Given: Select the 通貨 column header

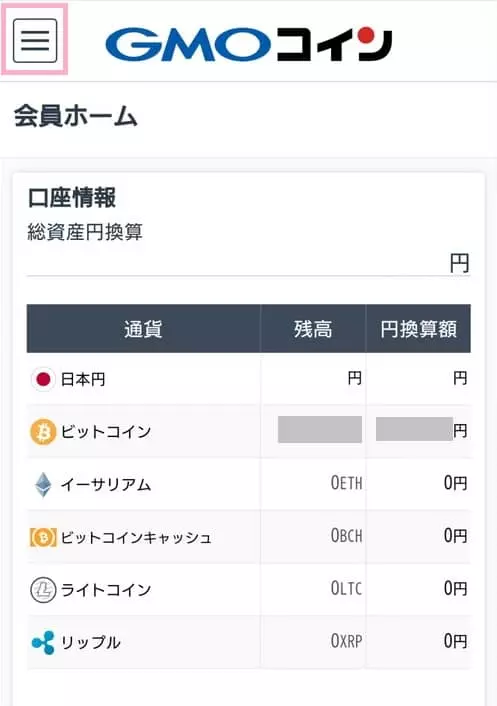Looking at the screenshot, I should coord(144,329).
